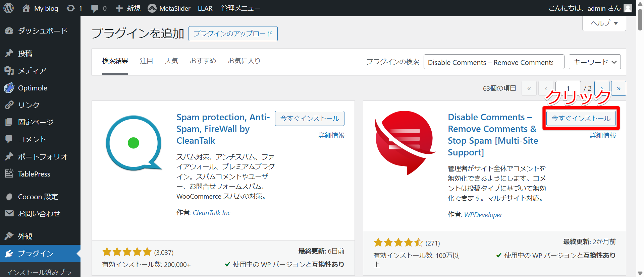The width and height of the screenshot is (644, 277).
Task: Open the ヘルプ dropdown
Action: (x=604, y=23)
